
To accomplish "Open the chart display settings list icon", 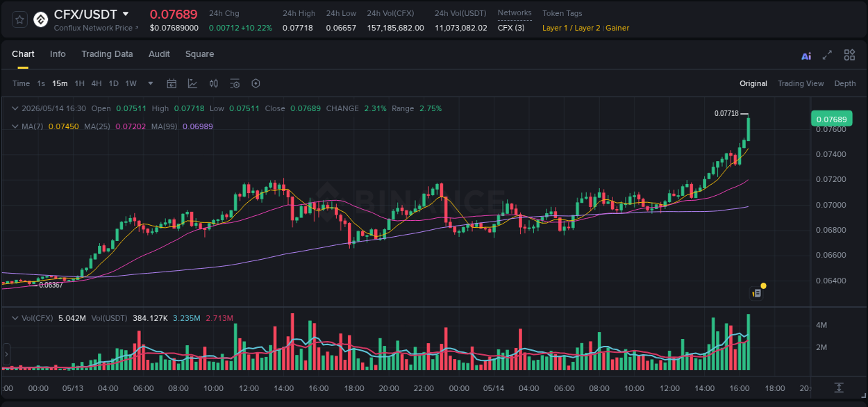I will 235,83.
